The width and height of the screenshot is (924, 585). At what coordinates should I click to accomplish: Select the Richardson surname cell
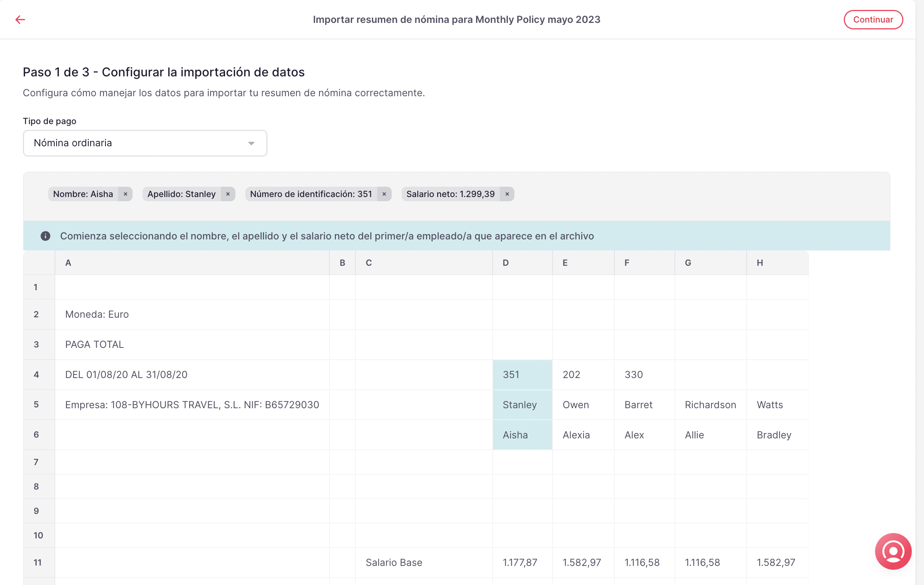point(711,405)
